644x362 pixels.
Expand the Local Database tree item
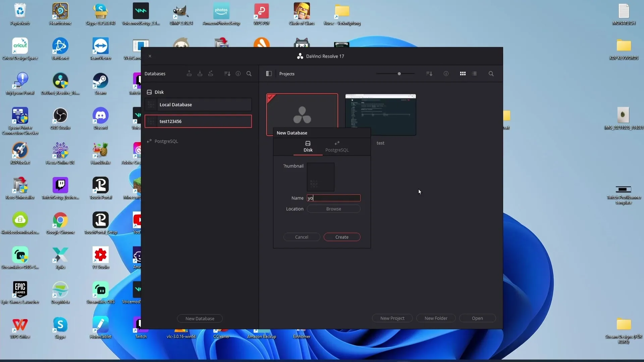151,104
